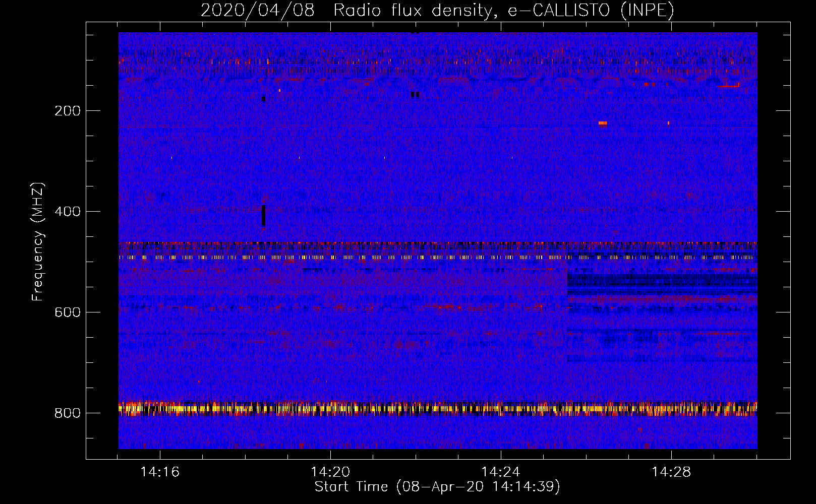This screenshot has height=504, width=816.
Task: Click the black vertical dropout near 400 MHz
Action: coord(263,216)
